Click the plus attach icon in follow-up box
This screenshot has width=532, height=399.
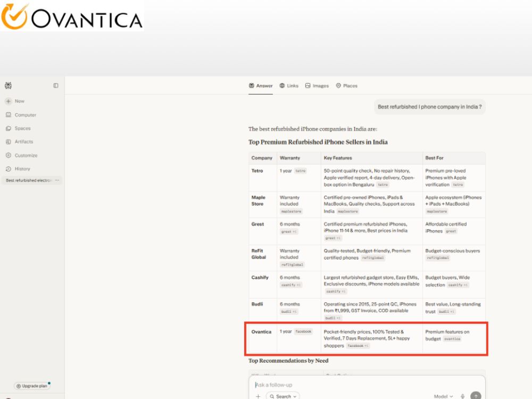pos(258,396)
